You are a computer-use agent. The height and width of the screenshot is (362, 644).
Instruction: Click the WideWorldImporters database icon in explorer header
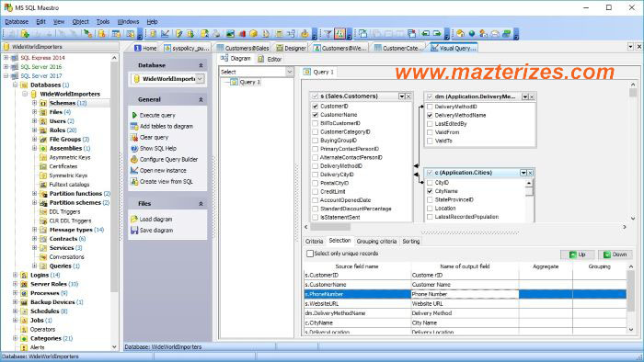[6, 47]
